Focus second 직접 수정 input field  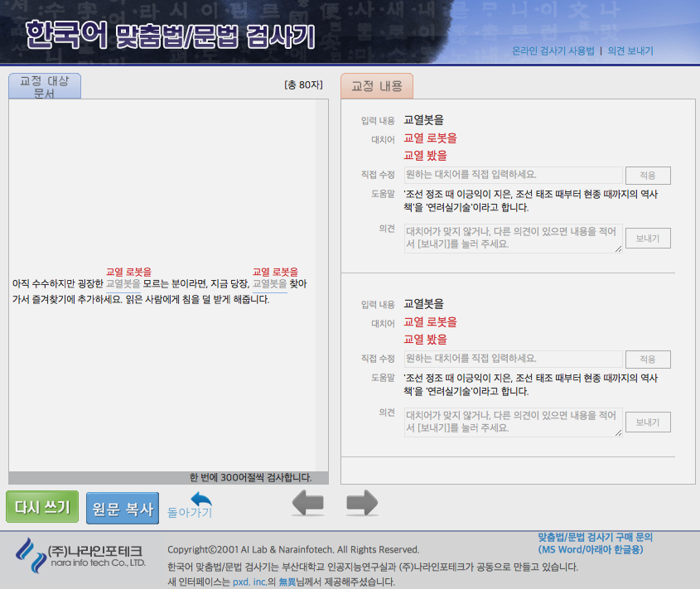point(514,359)
